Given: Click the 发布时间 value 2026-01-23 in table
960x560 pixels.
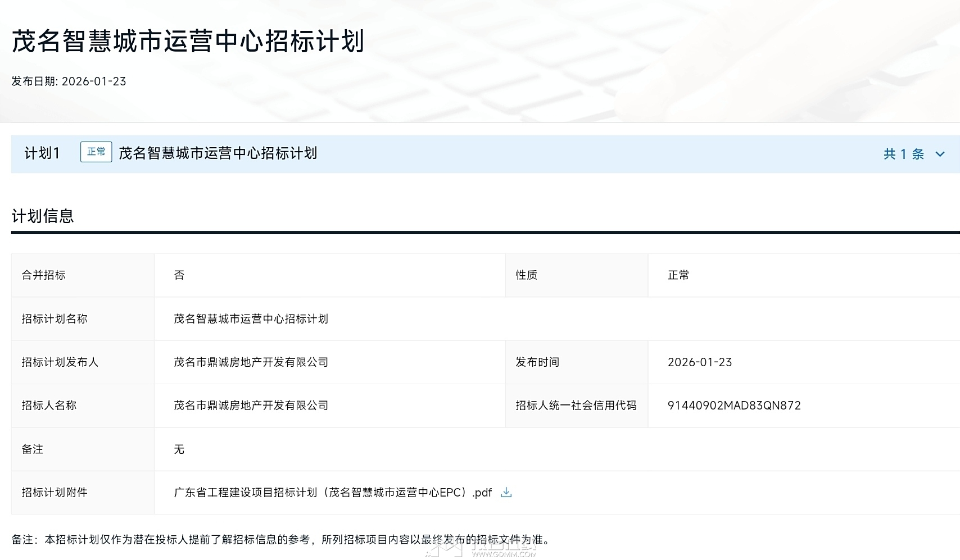Looking at the screenshot, I should 700,362.
